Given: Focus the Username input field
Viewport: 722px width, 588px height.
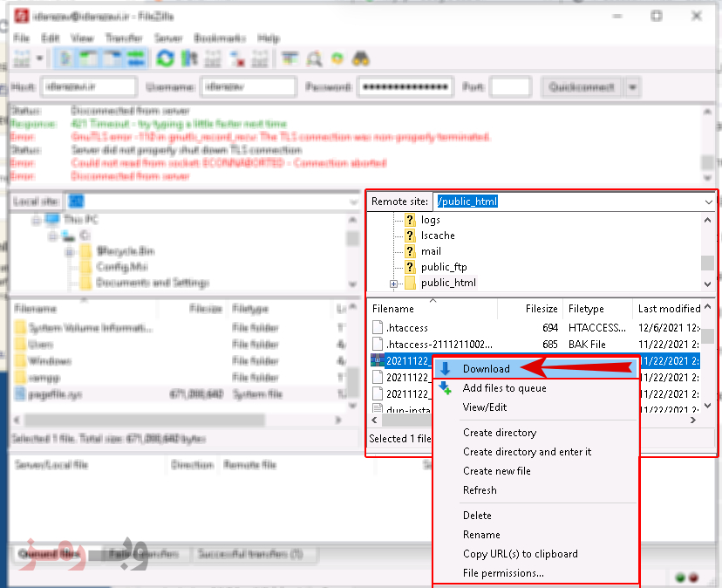Looking at the screenshot, I should point(248,86).
